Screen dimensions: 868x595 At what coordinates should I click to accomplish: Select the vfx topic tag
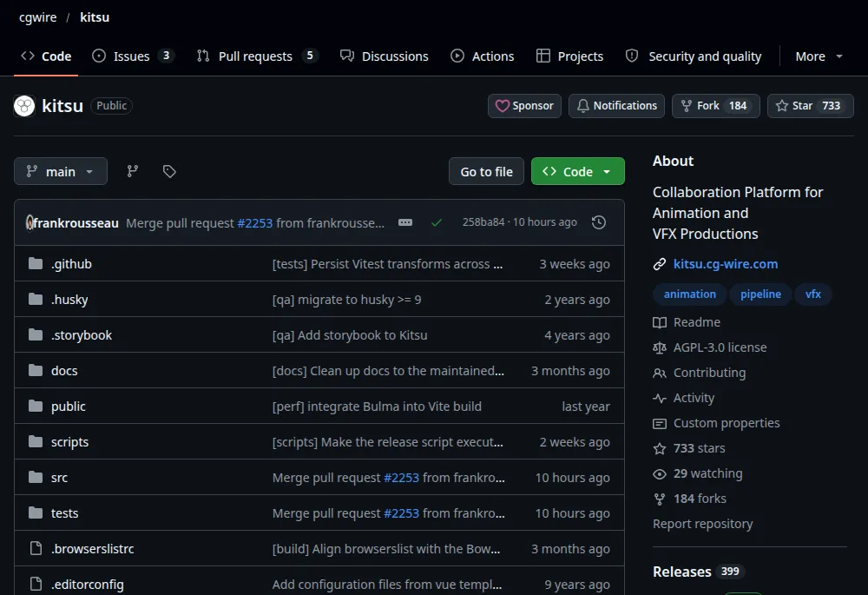812,294
